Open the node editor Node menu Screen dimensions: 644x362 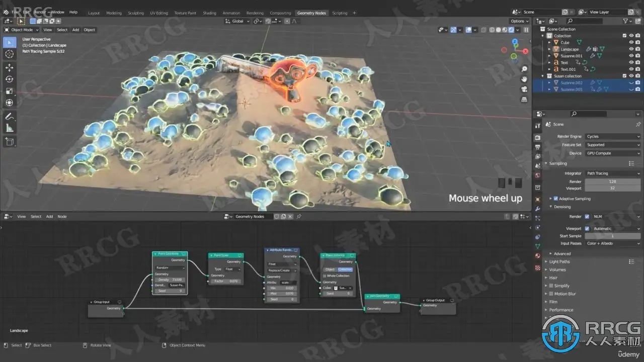pyautogui.click(x=62, y=217)
